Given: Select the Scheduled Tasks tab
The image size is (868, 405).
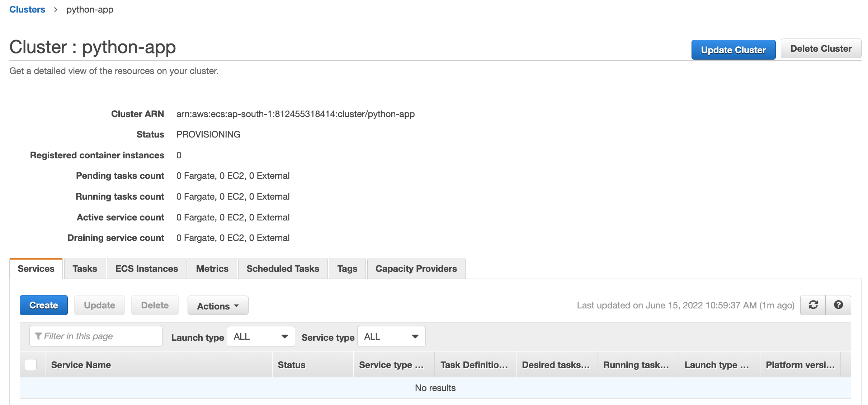Looking at the screenshot, I should click(x=283, y=268).
